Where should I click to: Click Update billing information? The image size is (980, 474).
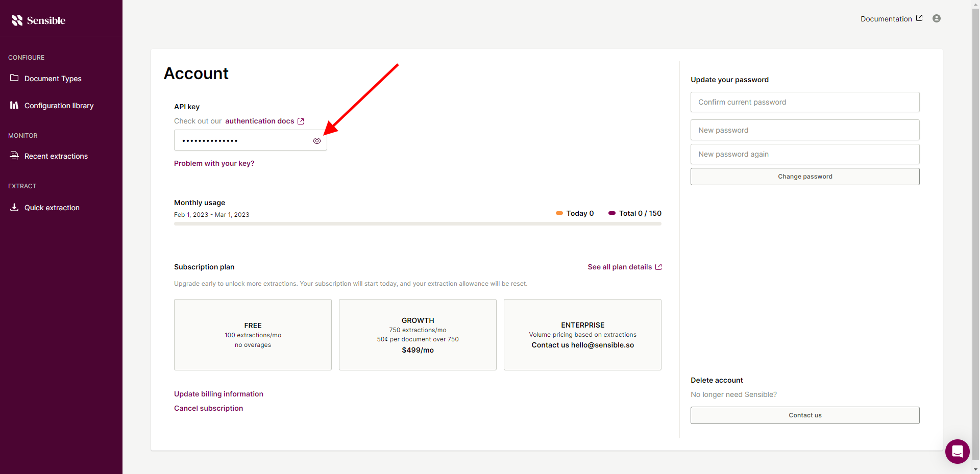pyautogui.click(x=218, y=394)
